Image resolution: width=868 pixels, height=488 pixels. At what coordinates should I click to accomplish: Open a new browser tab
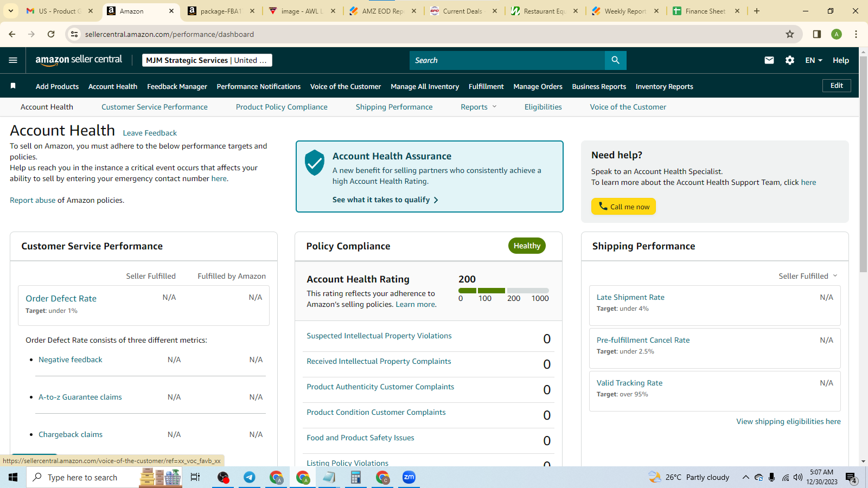(x=757, y=11)
